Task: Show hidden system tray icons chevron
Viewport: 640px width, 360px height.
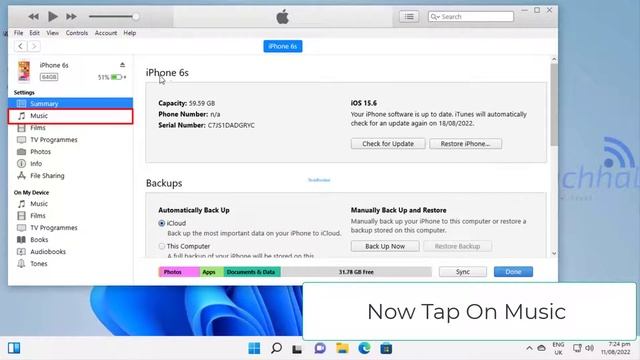Action: [529, 348]
